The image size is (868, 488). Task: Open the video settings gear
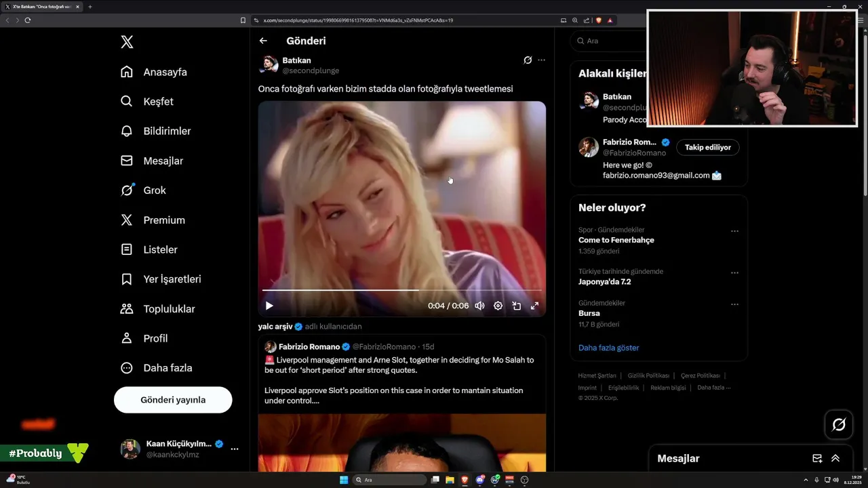click(x=498, y=306)
